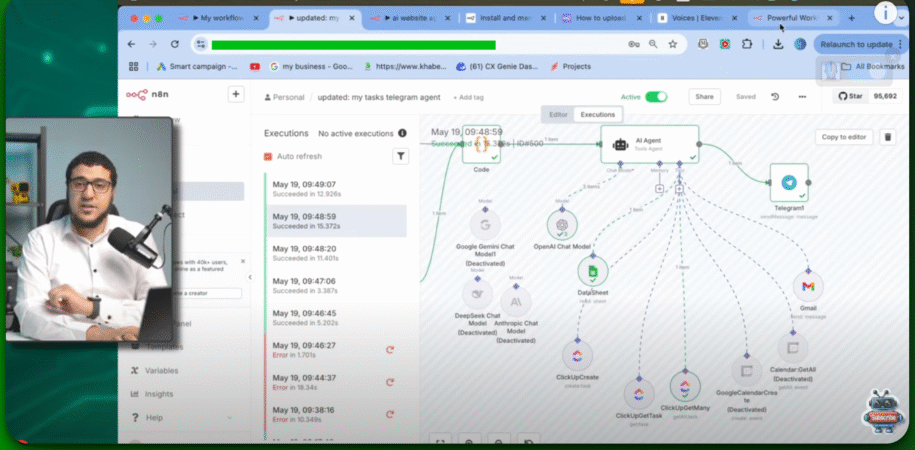The width and height of the screenshot is (915, 450).
Task: Click the Share button
Action: [x=704, y=97]
